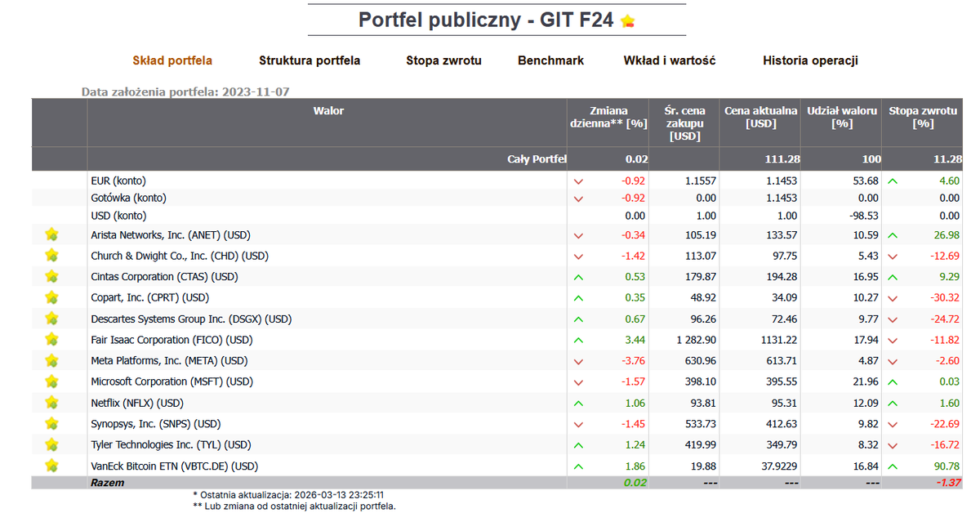Click the star icon for Synopsys (SNPS)
980x513 pixels.
52,423
